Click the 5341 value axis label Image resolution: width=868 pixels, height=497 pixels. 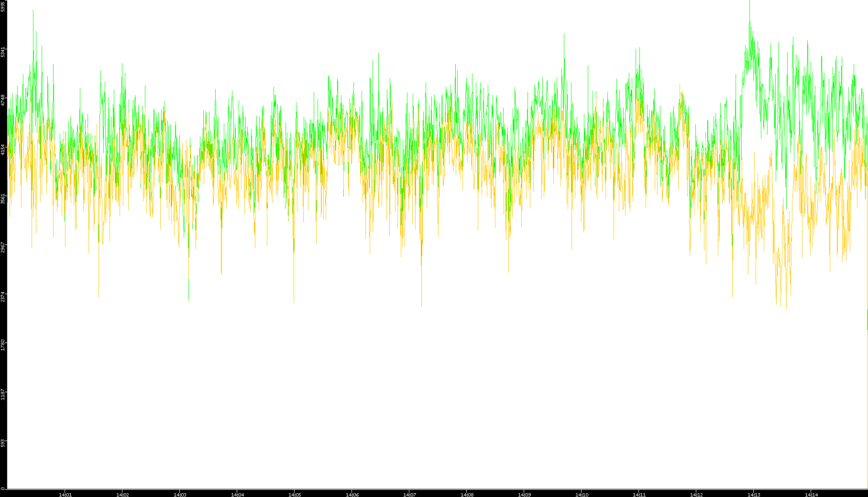[x=3, y=52]
